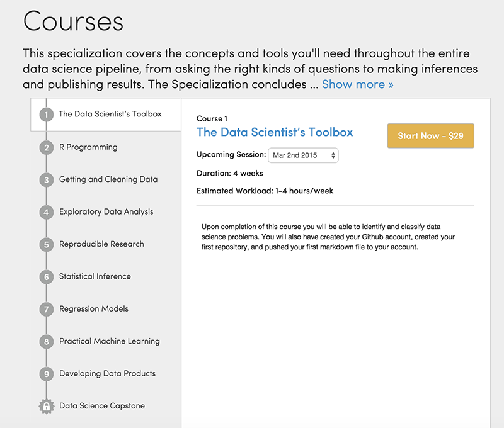Open the Exploratory Data Analysis course
The image size is (504, 428).
(x=106, y=212)
